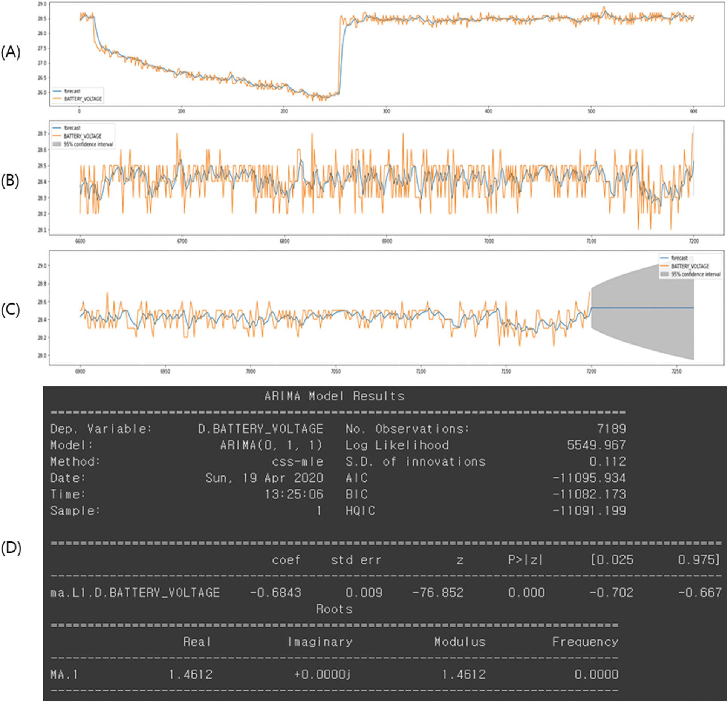Select forecast entry in panel C legend
This screenshot has height=702, width=728.
click(x=679, y=258)
